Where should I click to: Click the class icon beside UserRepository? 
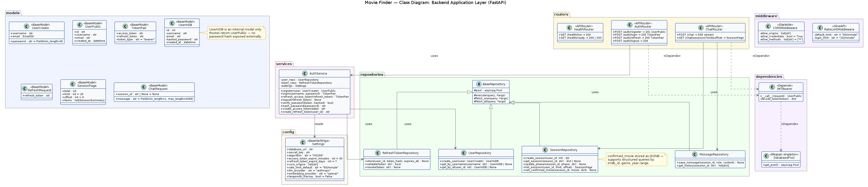pos(464,153)
